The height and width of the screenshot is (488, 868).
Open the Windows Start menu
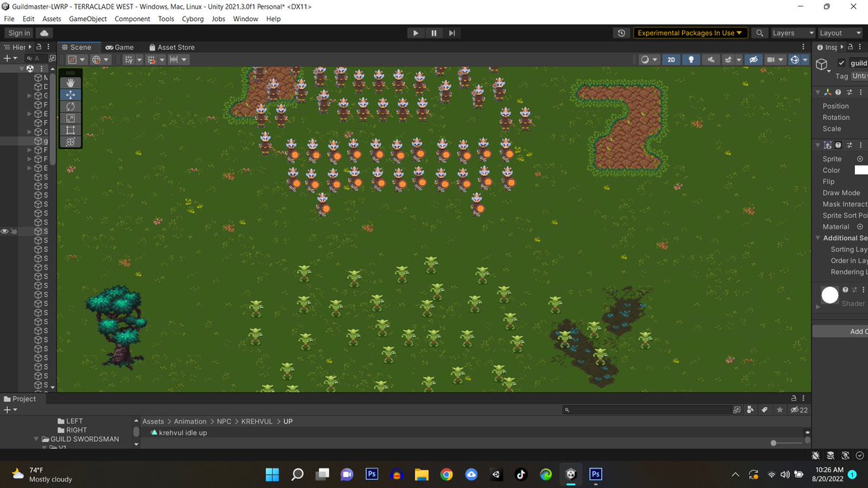click(272, 474)
